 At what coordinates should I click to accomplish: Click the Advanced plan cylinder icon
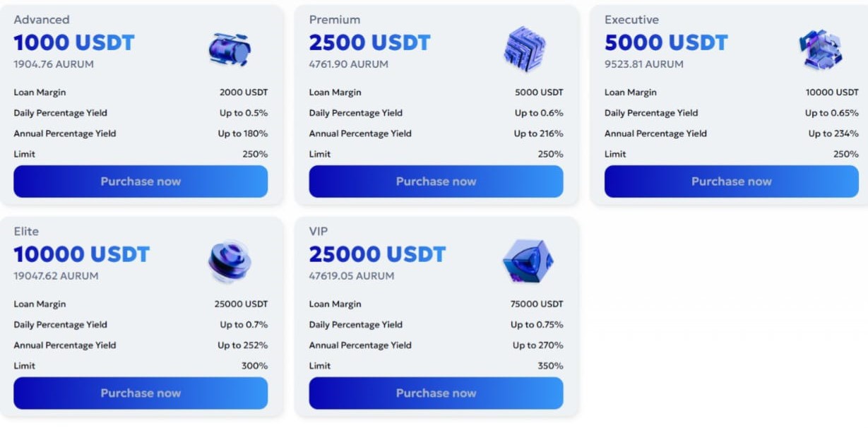pos(230,49)
